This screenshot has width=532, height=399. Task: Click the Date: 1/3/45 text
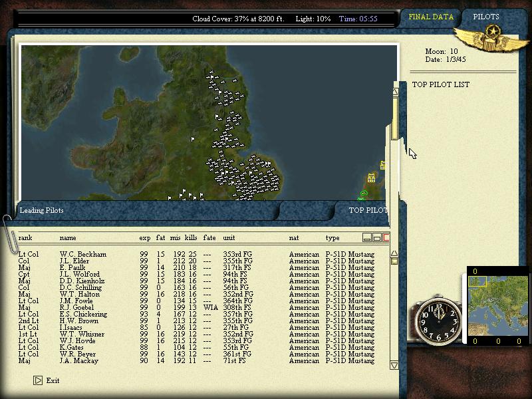coord(446,59)
